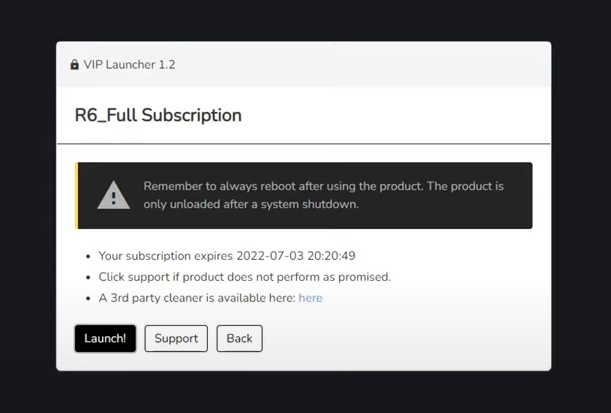Click the bullet dot before "A 3rd party"
This screenshot has width=611, height=413.
88,299
